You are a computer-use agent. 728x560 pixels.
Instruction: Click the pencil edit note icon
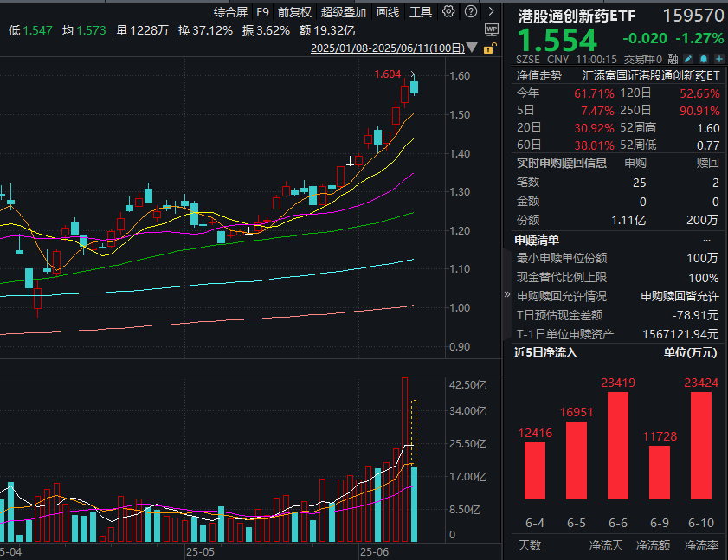688,59
